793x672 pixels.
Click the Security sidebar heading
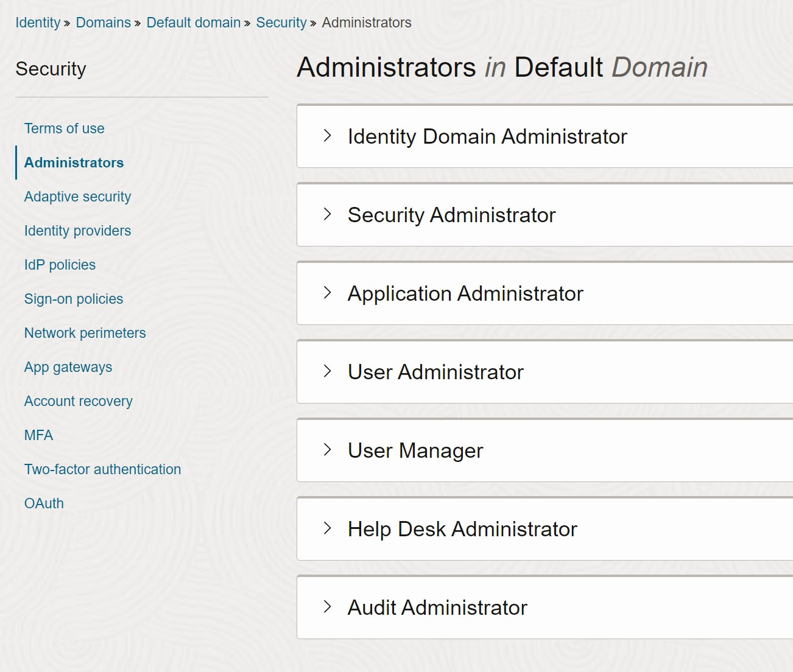click(x=51, y=69)
